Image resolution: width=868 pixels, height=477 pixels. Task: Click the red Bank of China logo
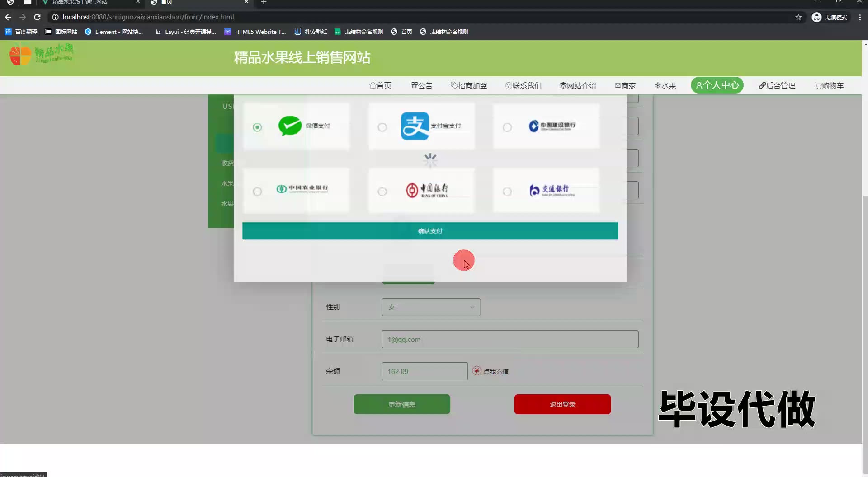click(x=427, y=190)
